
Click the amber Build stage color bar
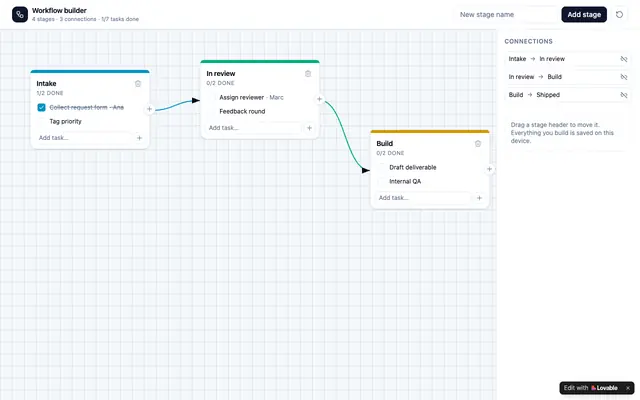point(430,131)
